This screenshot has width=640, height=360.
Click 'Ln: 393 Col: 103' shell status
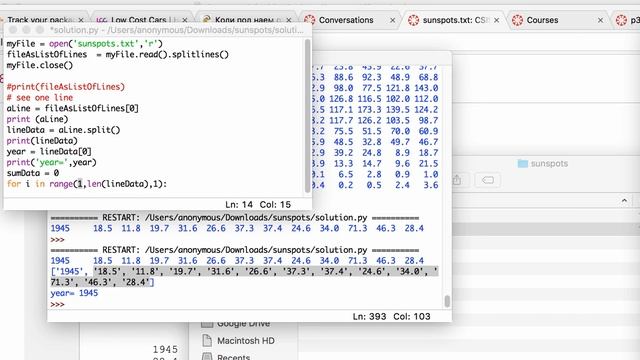[x=391, y=316]
